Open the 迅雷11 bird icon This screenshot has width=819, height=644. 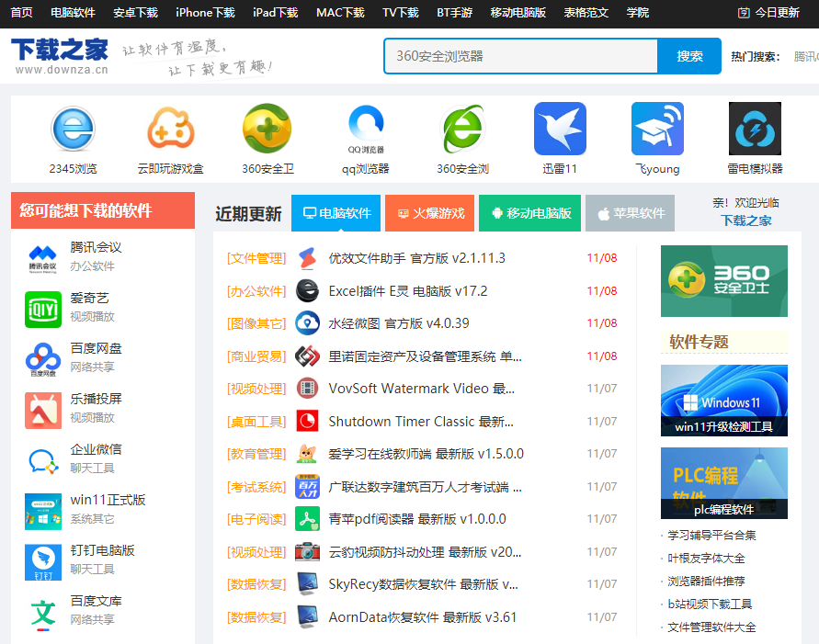(x=560, y=130)
